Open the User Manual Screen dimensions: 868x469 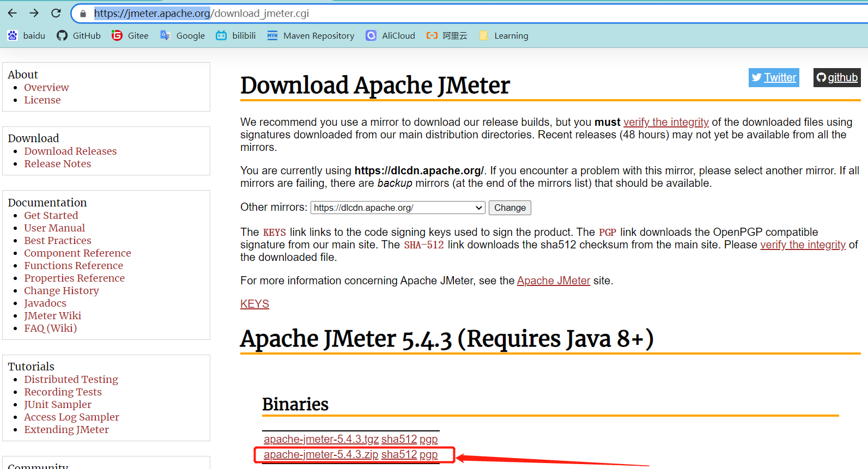click(x=54, y=228)
